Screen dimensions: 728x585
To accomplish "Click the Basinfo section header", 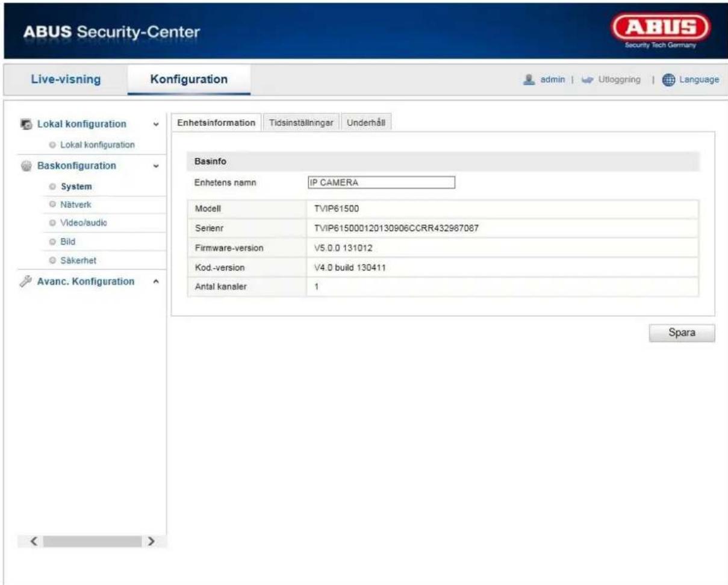I will click(x=443, y=161).
